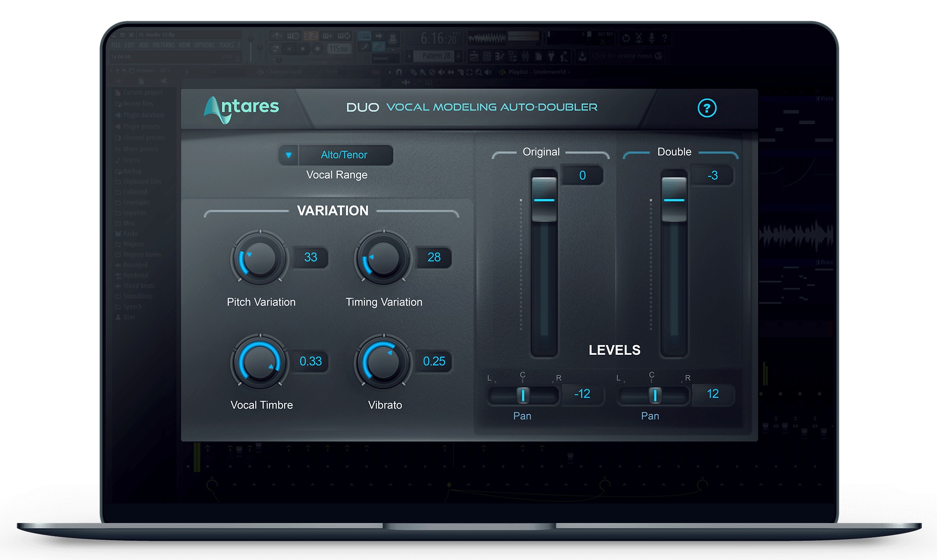Open the PATTERNS menu in FL Studio
The width and height of the screenshot is (937, 560).
pyautogui.click(x=163, y=45)
